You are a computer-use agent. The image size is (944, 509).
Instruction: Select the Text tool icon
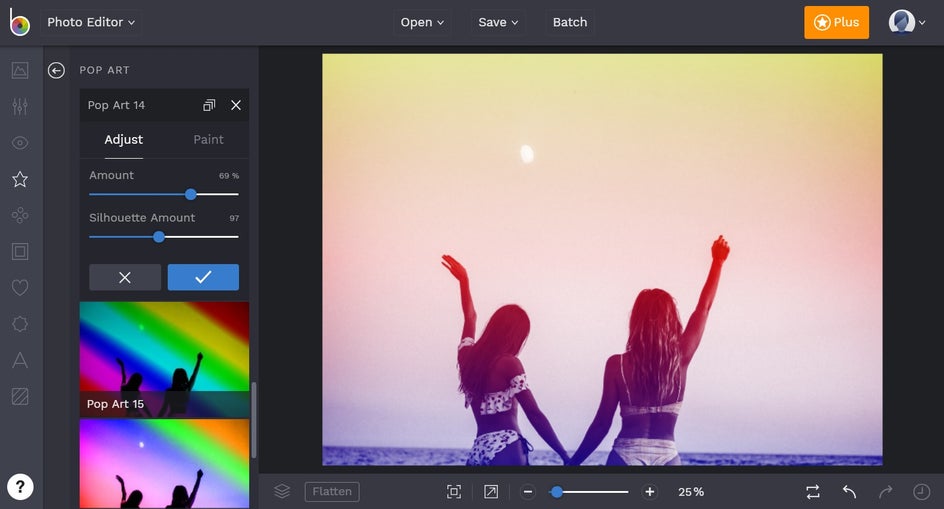20,360
